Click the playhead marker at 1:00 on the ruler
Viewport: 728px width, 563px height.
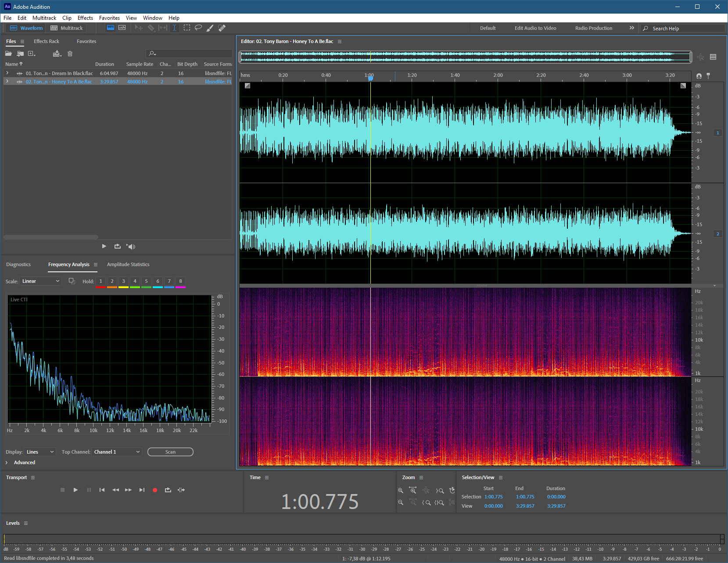pyautogui.click(x=370, y=78)
